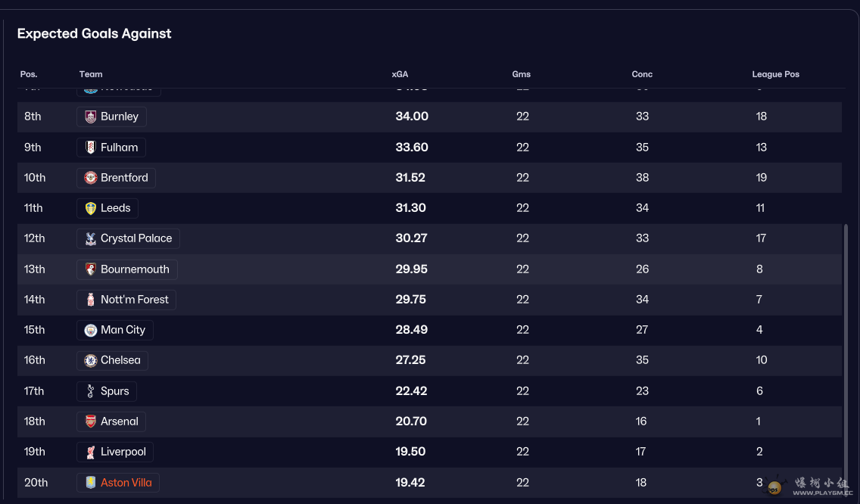Click the Liverpool club badge icon

coord(91,452)
